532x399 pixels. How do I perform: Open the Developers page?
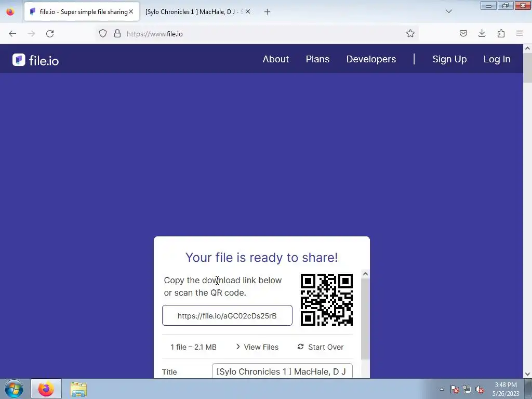pyautogui.click(x=371, y=59)
